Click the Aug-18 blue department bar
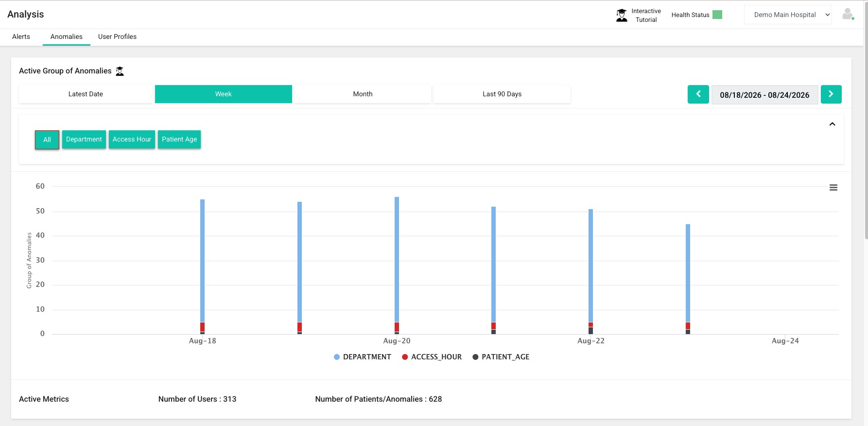The image size is (868, 426). coord(202,261)
